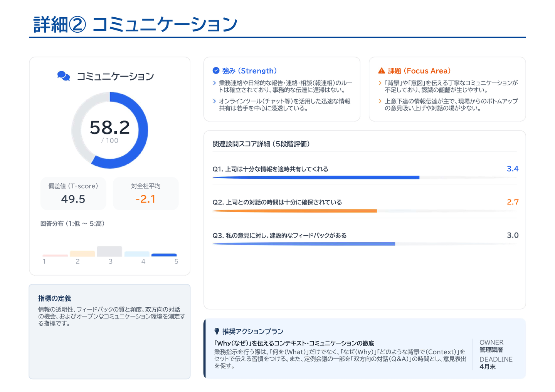The image size is (555, 392).
Task: Expand the 「背景」や「意図」 bullet via its chevron
Action: pyautogui.click(x=380, y=83)
